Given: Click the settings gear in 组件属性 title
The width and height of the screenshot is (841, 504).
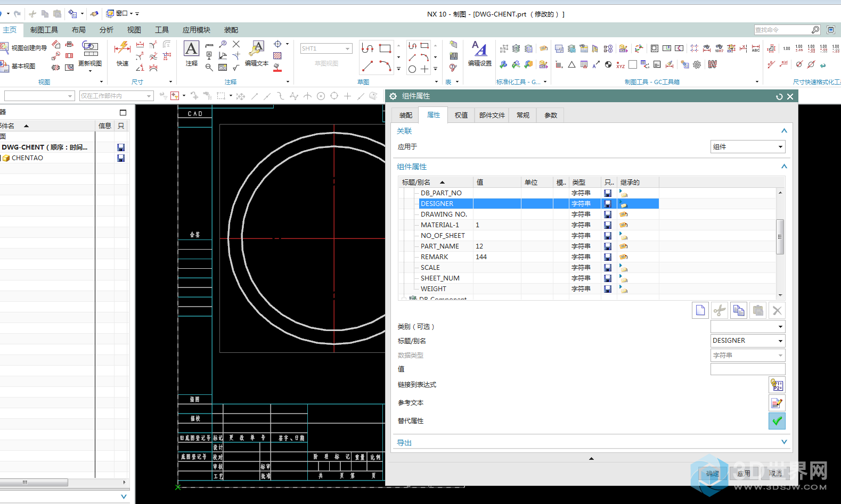Looking at the screenshot, I should point(393,96).
